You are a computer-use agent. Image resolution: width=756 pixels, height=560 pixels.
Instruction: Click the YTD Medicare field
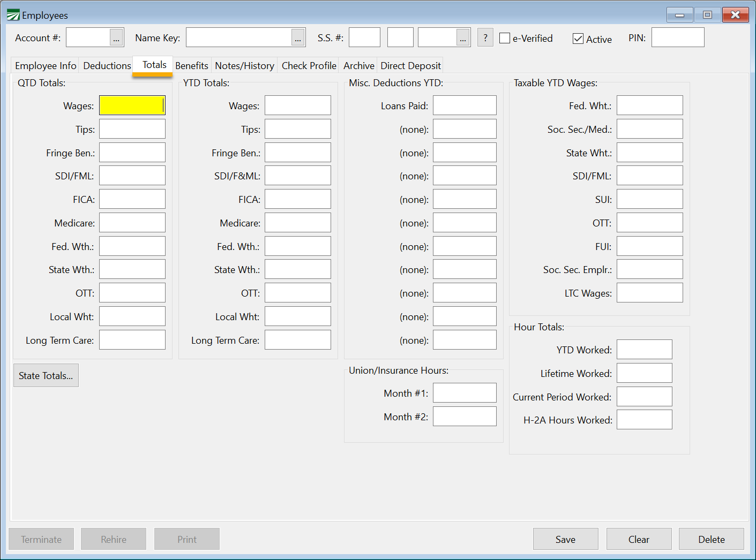tap(298, 223)
